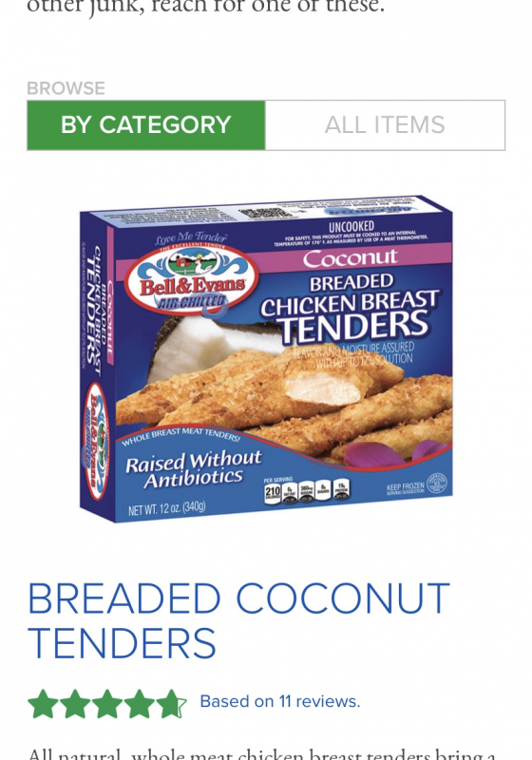The height and width of the screenshot is (760, 532).
Task: Click the 210 calories nutrition badge
Action: pyautogui.click(x=273, y=492)
